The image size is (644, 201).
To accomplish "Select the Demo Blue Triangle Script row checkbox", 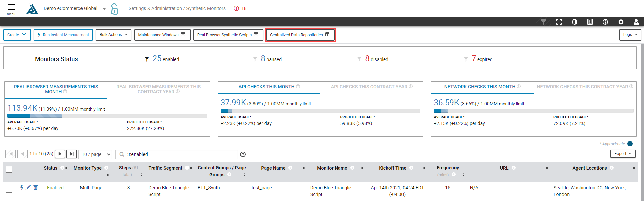I will [x=9, y=189].
